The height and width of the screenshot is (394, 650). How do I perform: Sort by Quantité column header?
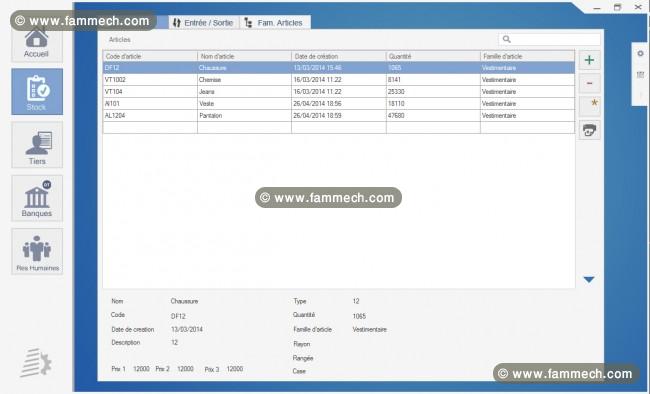click(433, 56)
